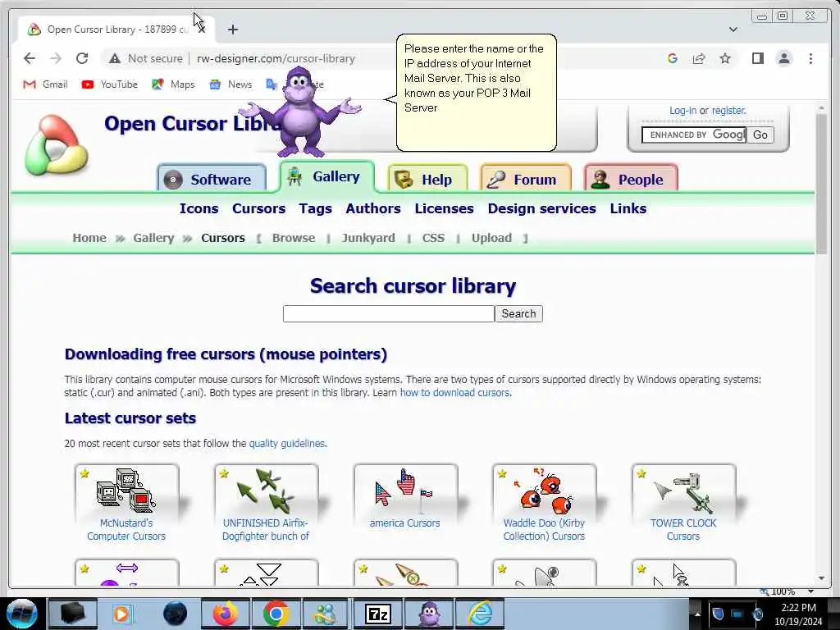This screenshot has height=630, width=840.
Task: Open the People tab
Action: click(x=631, y=179)
